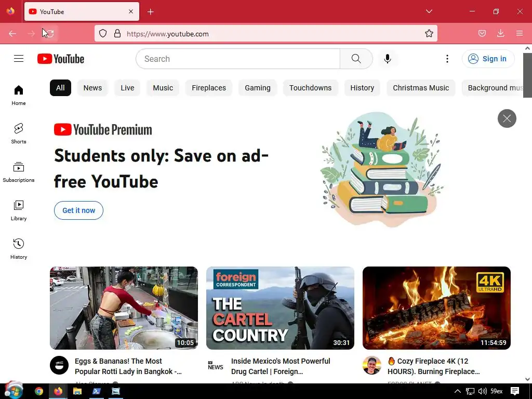Open Inside Mexico's Most Powerful Drug Cartel title
The width and height of the screenshot is (532, 399).
tap(281, 366)
